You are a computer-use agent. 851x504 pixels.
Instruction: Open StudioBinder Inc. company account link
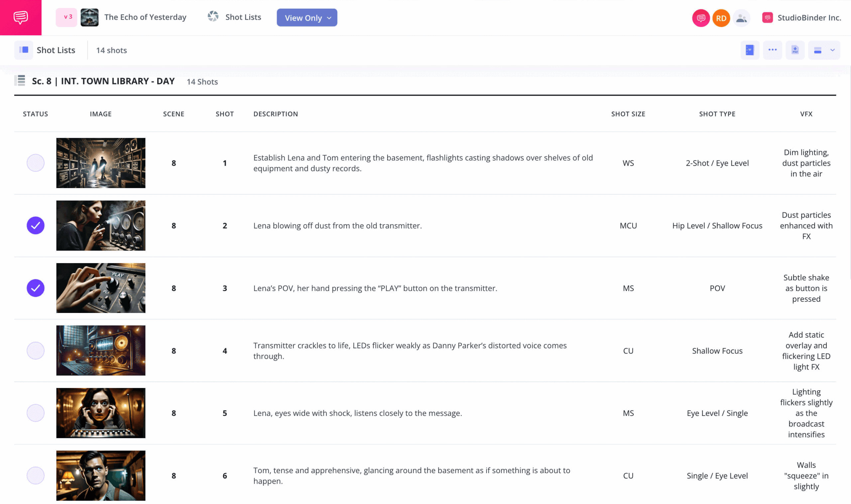808,18
